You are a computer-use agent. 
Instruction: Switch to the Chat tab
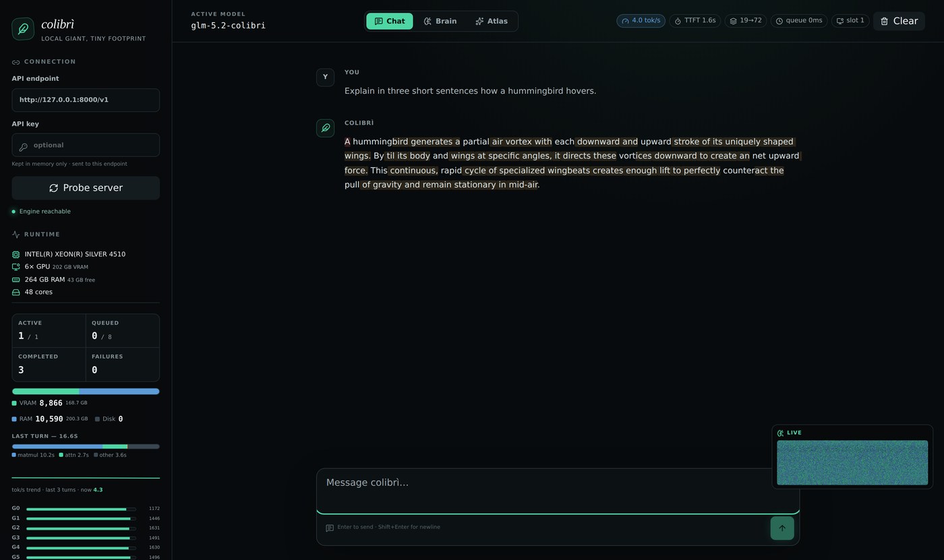(390, 21)
